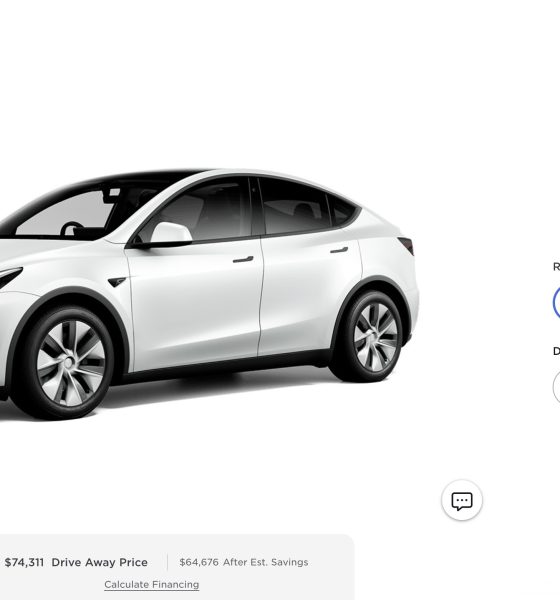Click the $74,311 Drive Away Price text
The image size is (560, 600).
(x=76, y=562)
